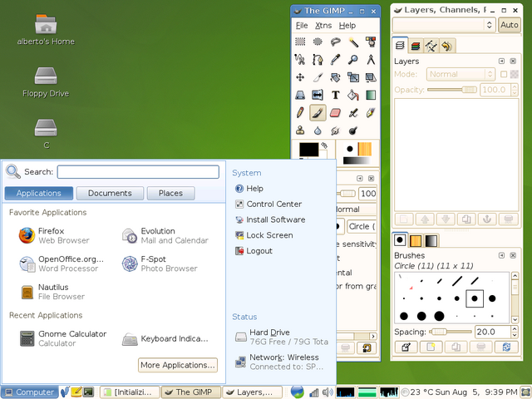
Task: Switch to the Channels tab in Layers dialog
Action: [x=416, y=46]
